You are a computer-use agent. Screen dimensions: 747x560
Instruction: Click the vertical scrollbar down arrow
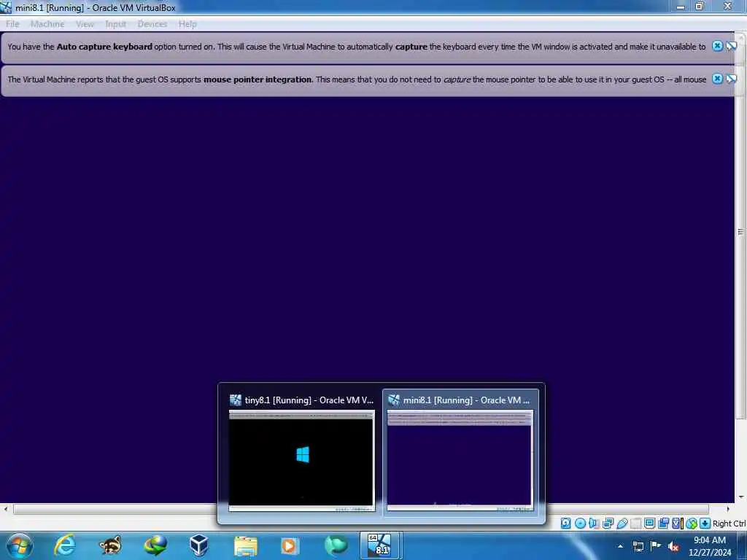(741, 497)
